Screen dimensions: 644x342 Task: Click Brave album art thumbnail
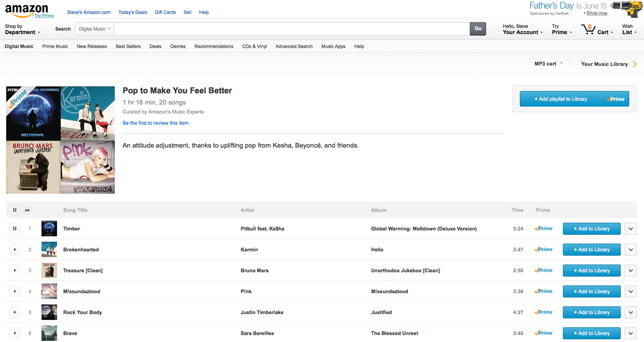49,333
